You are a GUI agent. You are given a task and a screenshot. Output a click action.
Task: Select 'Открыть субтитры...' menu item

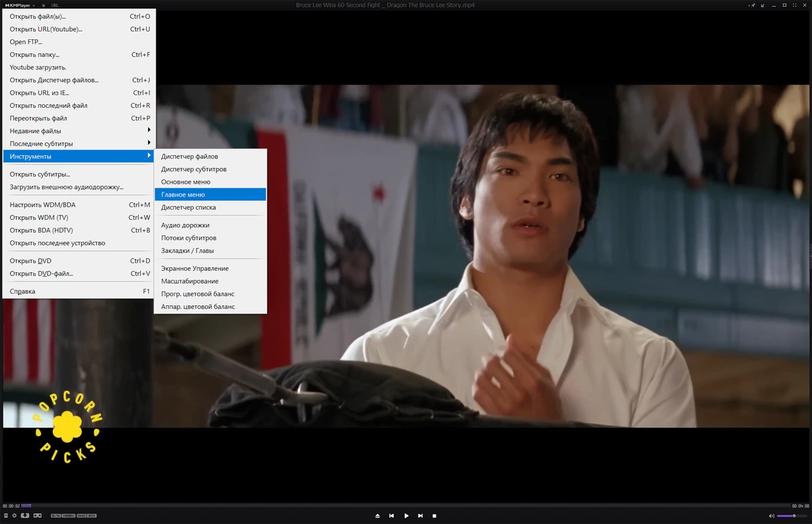tap(78, 174)
